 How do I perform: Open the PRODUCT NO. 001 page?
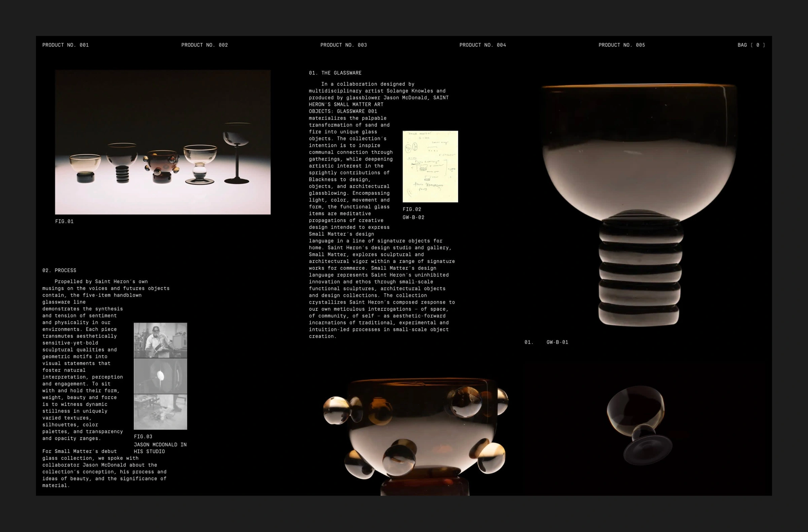(x=66, y=45)
